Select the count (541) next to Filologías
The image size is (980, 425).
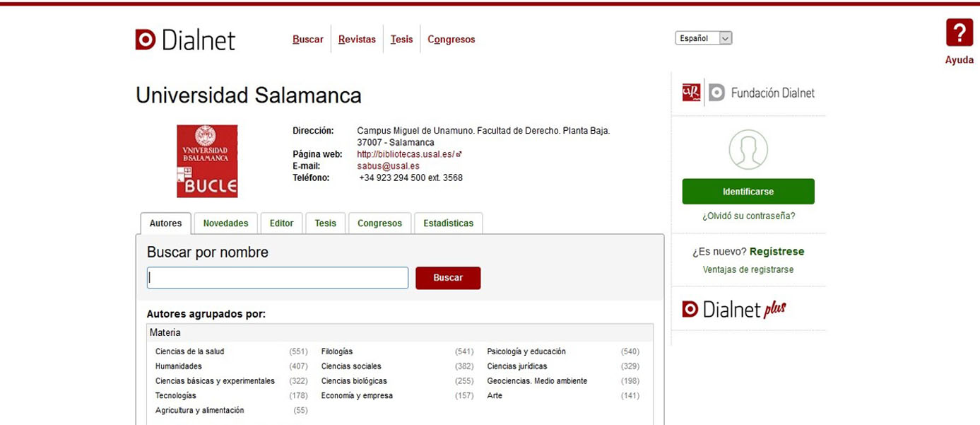pos(464,351)
